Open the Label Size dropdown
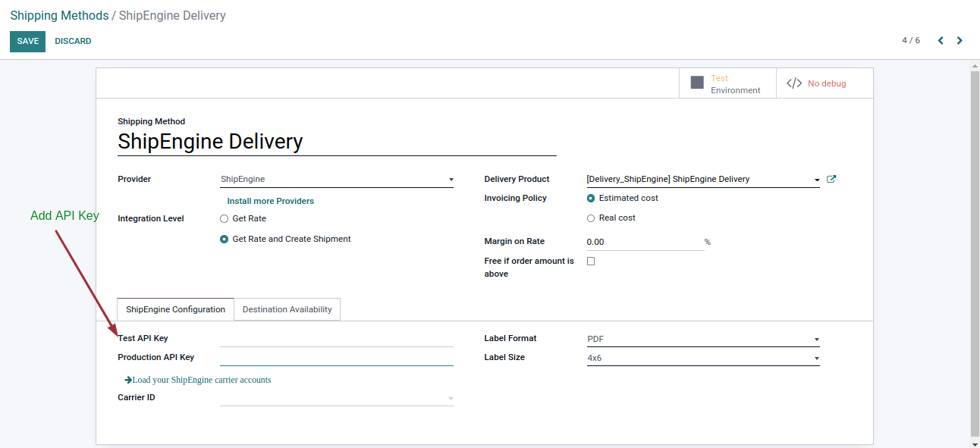This screenshot has width=980, height=448. [703, 358]
